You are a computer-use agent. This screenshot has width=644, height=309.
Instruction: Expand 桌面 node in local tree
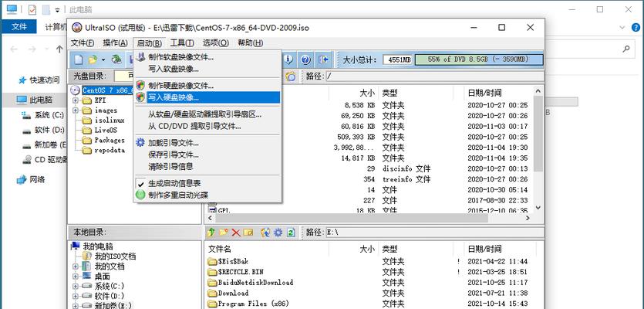click(x=76, y=276)
